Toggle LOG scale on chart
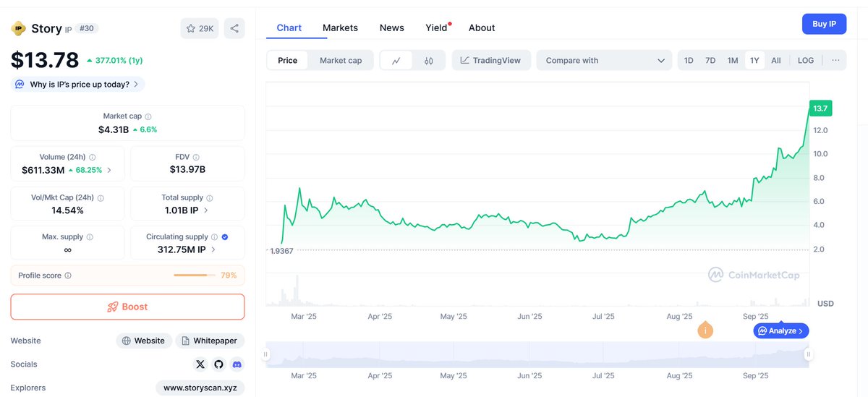868x397 pixels. pos(805,61)
